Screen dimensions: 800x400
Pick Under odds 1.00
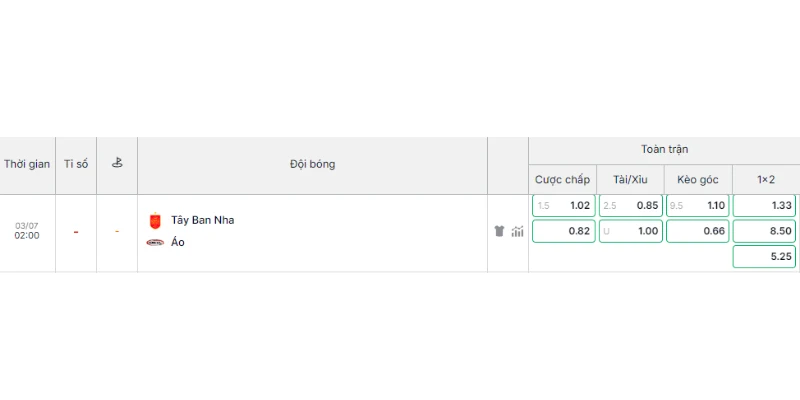click(x=631, y=231)
